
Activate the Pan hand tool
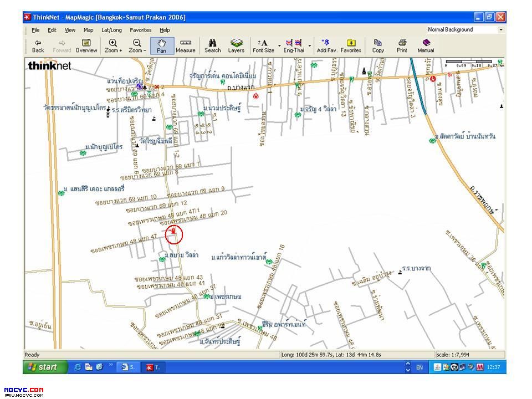(162, 46)
